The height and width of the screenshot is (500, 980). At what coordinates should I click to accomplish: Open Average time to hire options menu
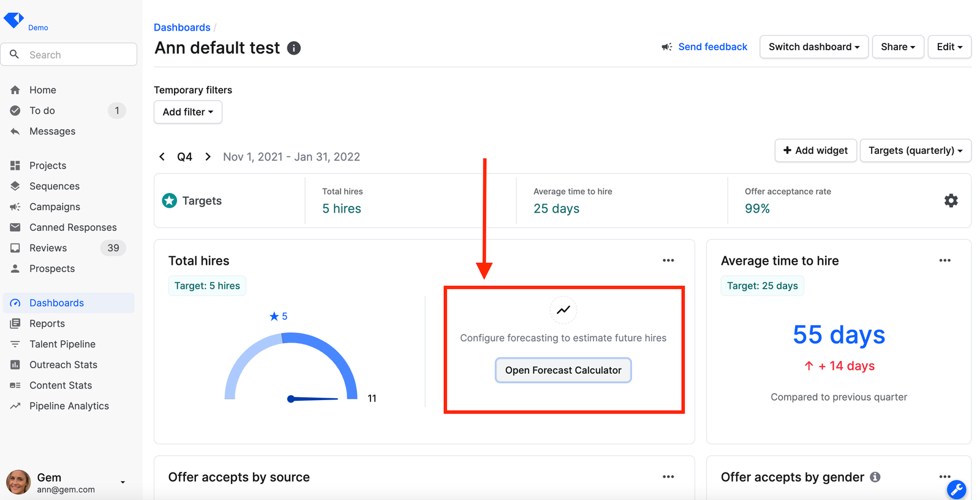tap(944, 260)
